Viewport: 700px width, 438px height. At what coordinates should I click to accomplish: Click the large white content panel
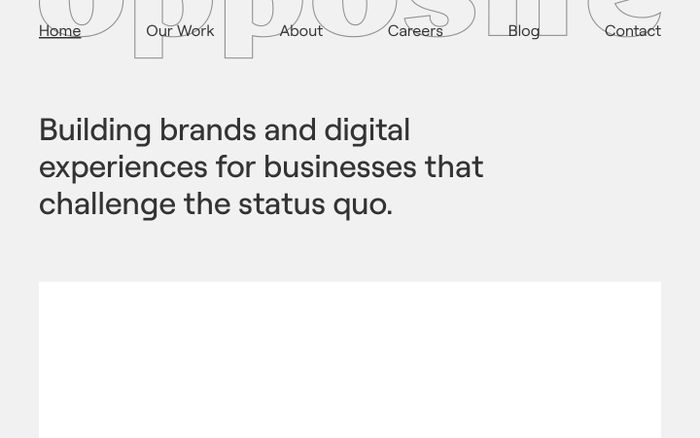pyautogui.click(x=350, y=360)
